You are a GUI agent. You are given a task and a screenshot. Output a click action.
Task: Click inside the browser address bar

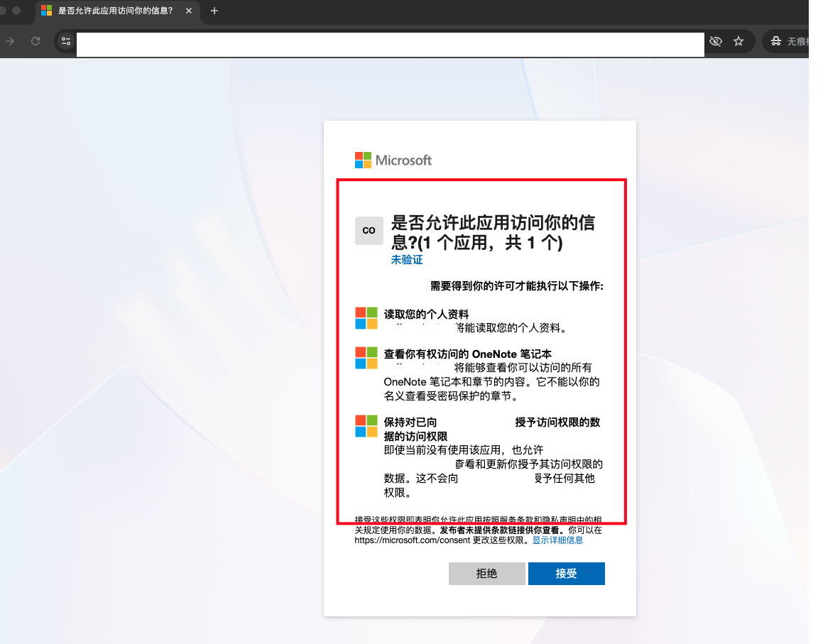[x=391, y=44]
